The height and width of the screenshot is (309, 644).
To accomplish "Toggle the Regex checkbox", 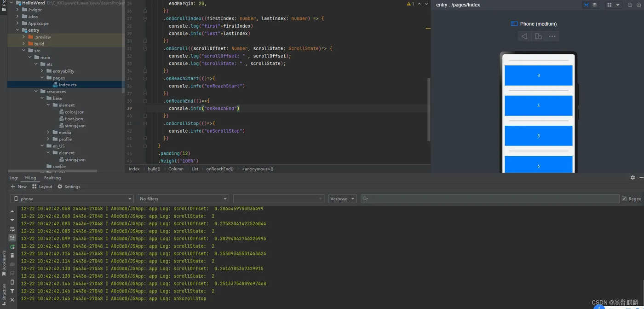I will tap(624, 199).
